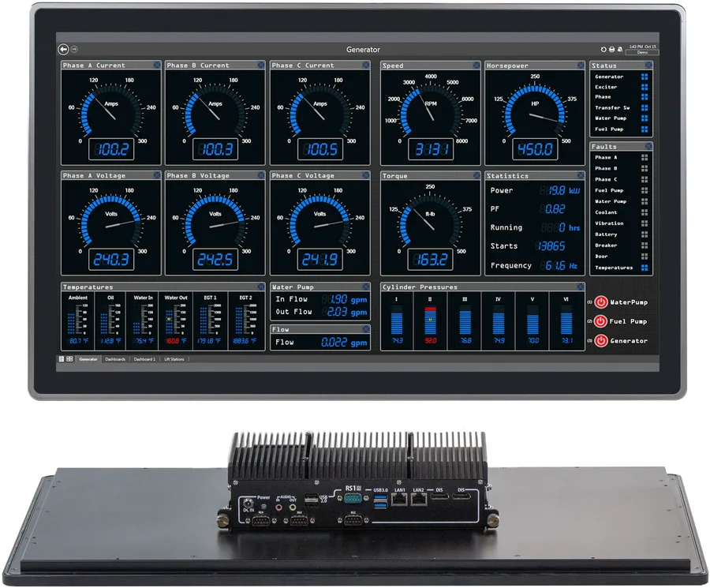
Task: Click the refresh icon in top bar
Action: 603,50
